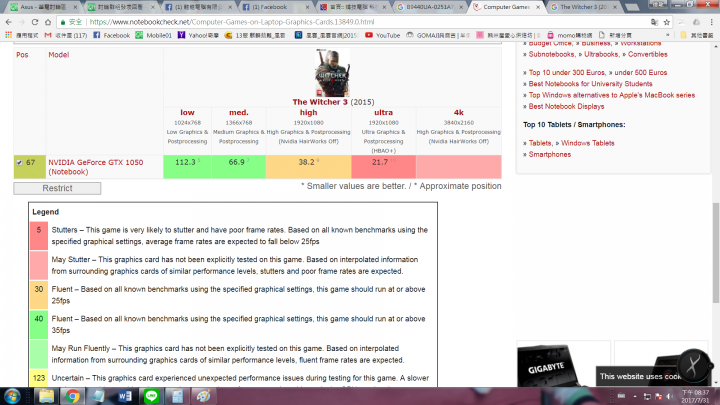Go back to the previous page

(x=9, y=22)
